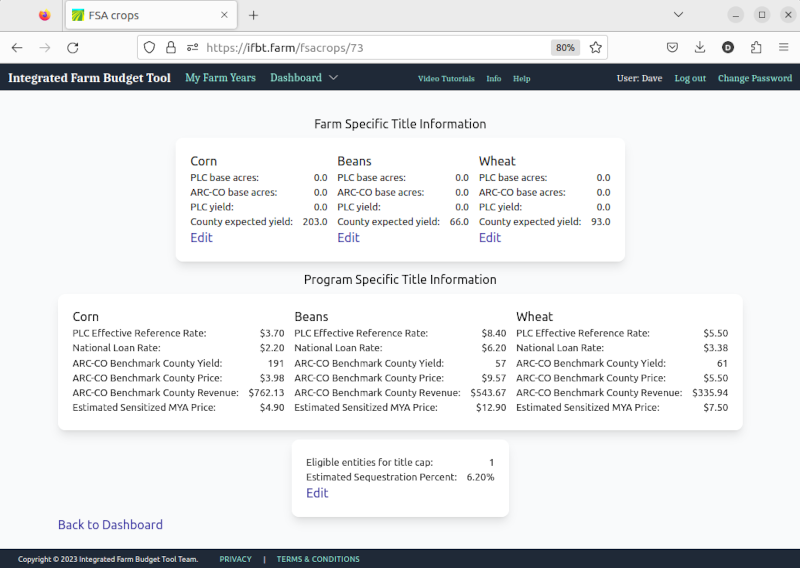Edit the Corn farm title information
The height and width of the screenshot is (568, 800).
202,238
